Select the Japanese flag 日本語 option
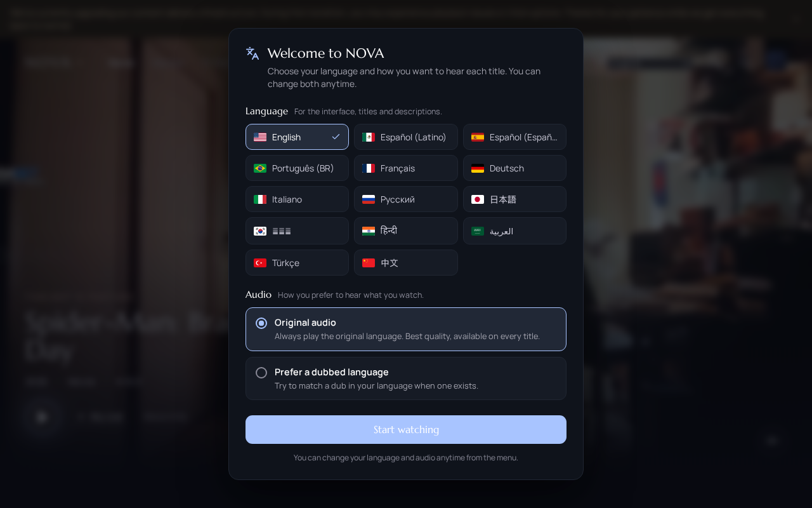This screenshot has width=812, height=508. (514, 199)
